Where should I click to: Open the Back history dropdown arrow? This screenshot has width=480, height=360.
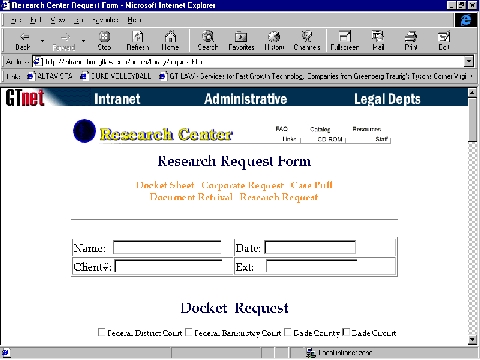42,41
